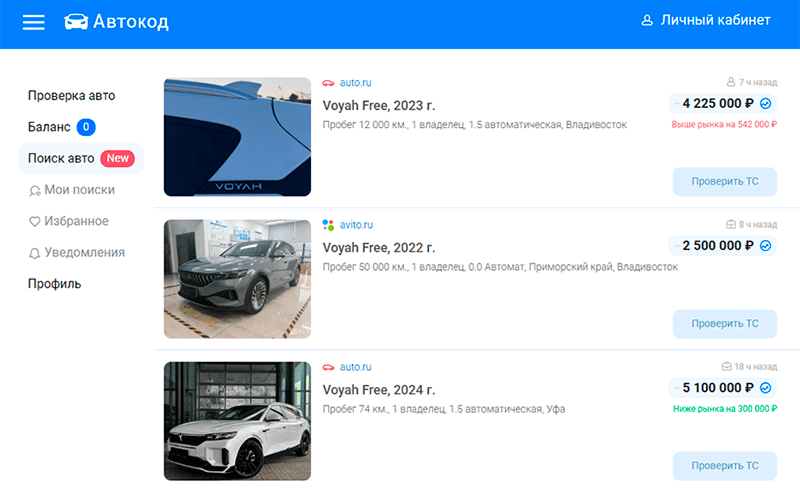Open the Voyah Free, 2022 г. title
The width and height of the screenshot is (800, 500).
tap(379, 248)
